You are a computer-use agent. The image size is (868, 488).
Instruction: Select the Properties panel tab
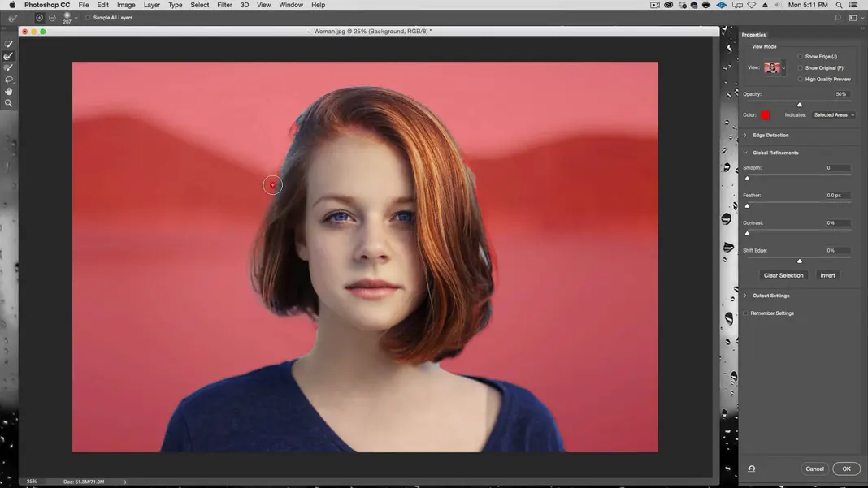click(x=753, y=35)
